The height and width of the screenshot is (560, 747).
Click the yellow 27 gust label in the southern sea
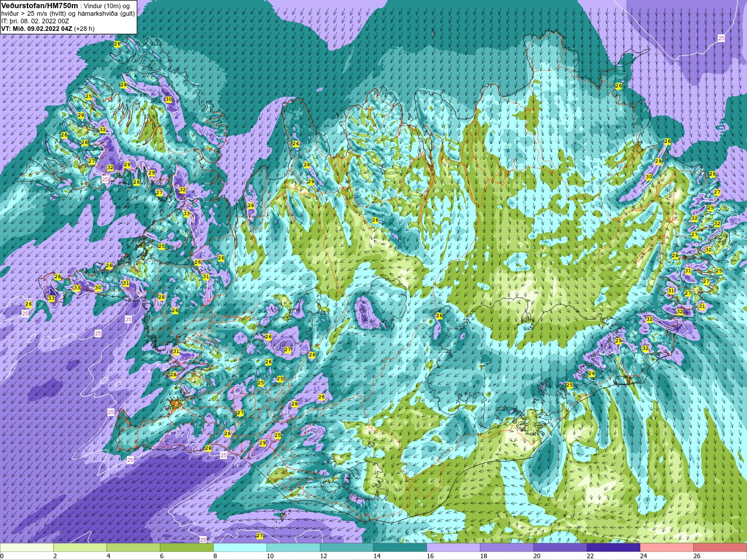pyautogui.click(x=260, y=535)
